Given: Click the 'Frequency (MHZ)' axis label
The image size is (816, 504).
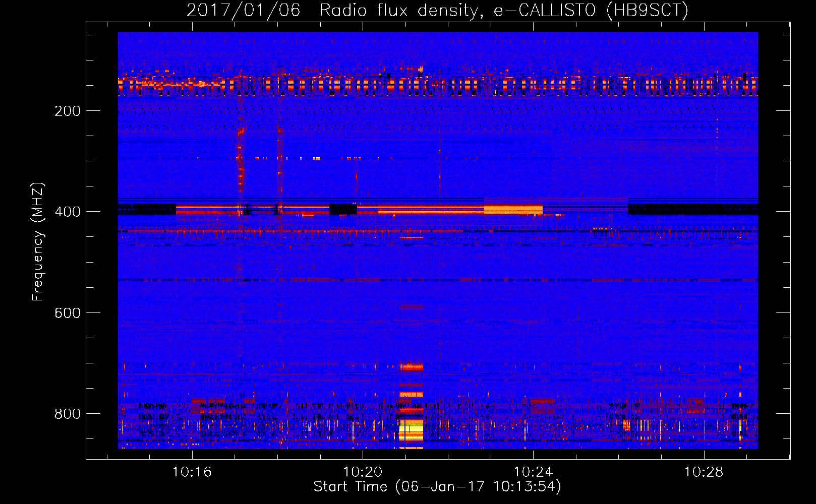Looking at the screenshot, I should pos(37,242).
